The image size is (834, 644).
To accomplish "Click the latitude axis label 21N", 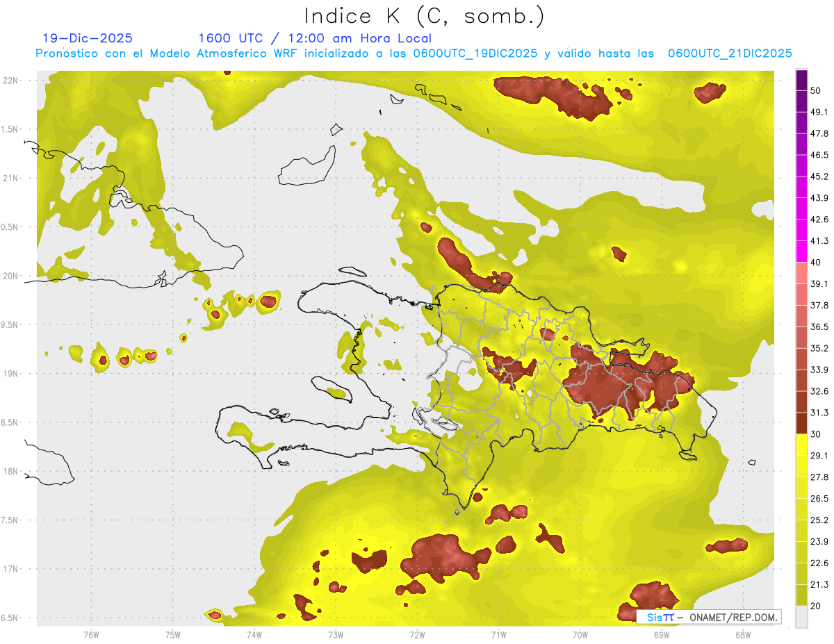I will click(x=10, y=179).
